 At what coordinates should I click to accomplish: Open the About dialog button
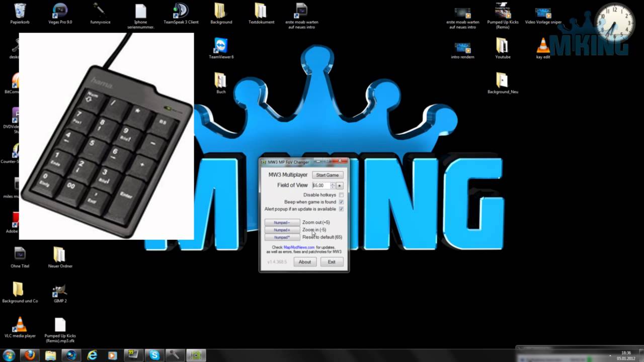304,262
